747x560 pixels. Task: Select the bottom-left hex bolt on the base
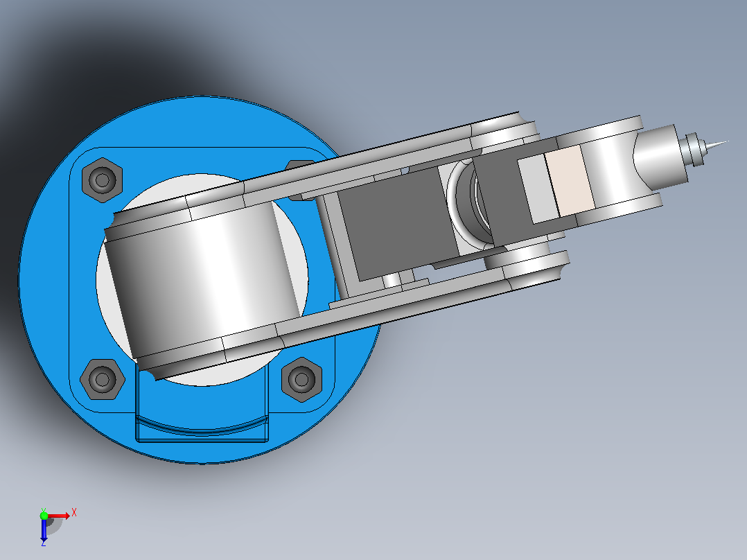(103, 379)
